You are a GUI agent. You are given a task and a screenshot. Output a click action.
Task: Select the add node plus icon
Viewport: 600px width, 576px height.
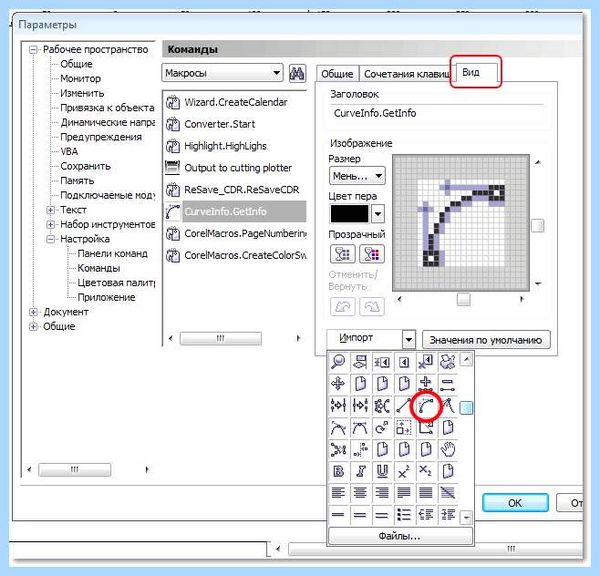(426, 383)
